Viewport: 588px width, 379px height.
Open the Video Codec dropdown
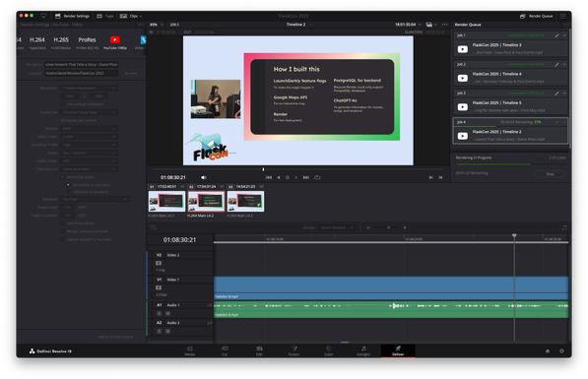89,137
